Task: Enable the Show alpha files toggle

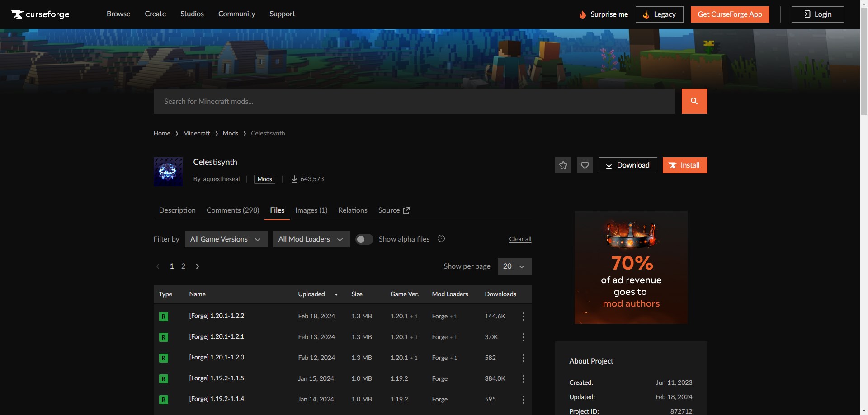Action: pyautogui.click(x=364, y=239)
